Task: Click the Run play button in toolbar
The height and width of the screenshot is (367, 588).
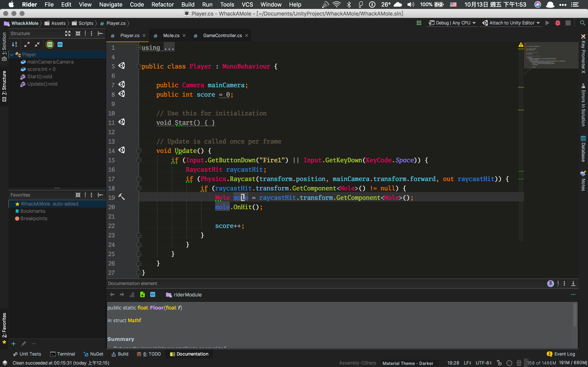Action: tap(547, 23)
